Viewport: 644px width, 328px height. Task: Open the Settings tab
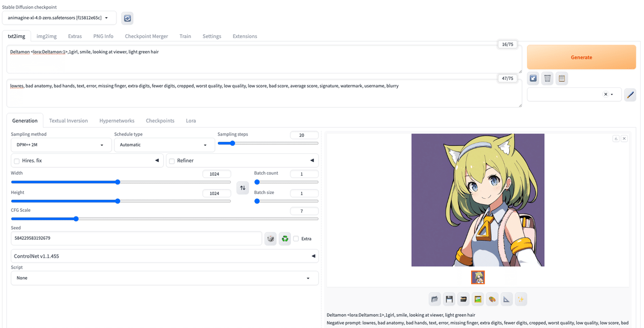[212, 36]
